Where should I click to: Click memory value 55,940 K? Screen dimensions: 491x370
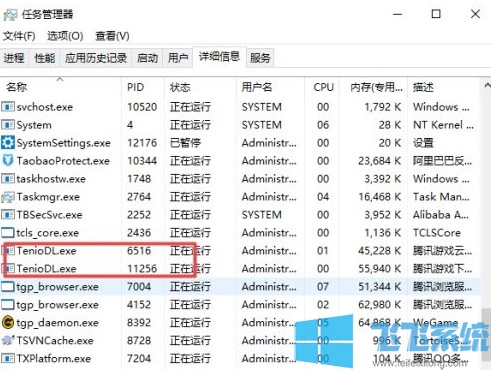380,269
